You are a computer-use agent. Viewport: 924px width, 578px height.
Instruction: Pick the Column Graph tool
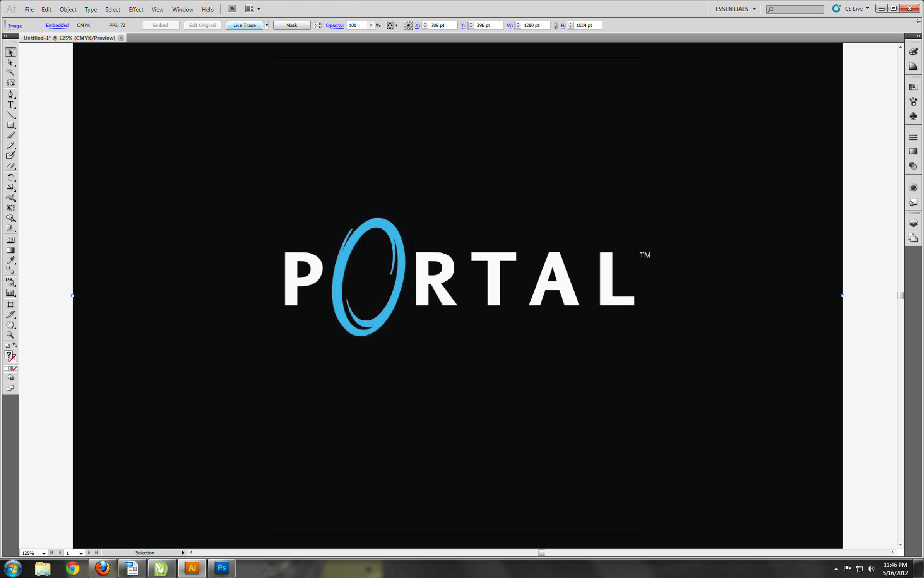pyautogui.click(x=11, y=292)
